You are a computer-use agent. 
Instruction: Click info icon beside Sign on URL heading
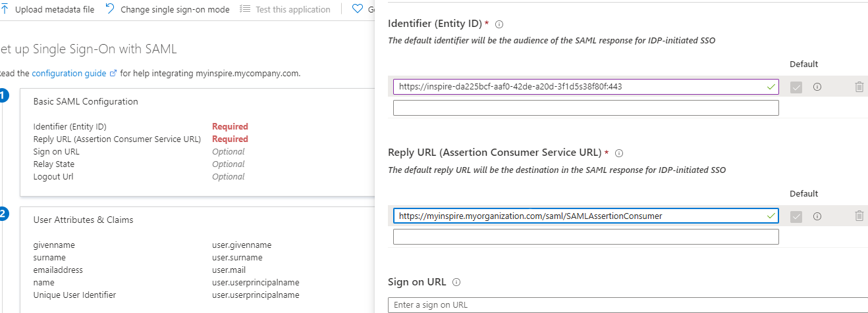(457, 282)
